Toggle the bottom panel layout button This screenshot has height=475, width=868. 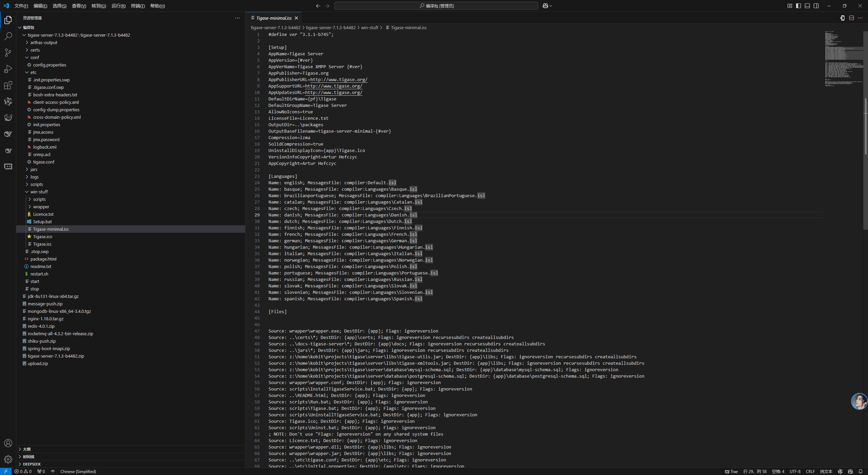coord(807,6)
